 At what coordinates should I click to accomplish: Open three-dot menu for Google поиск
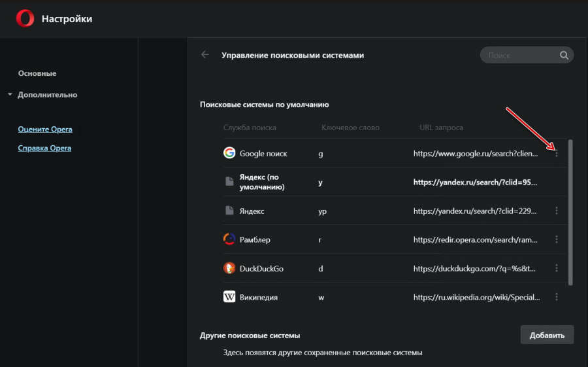click(557, 153)
